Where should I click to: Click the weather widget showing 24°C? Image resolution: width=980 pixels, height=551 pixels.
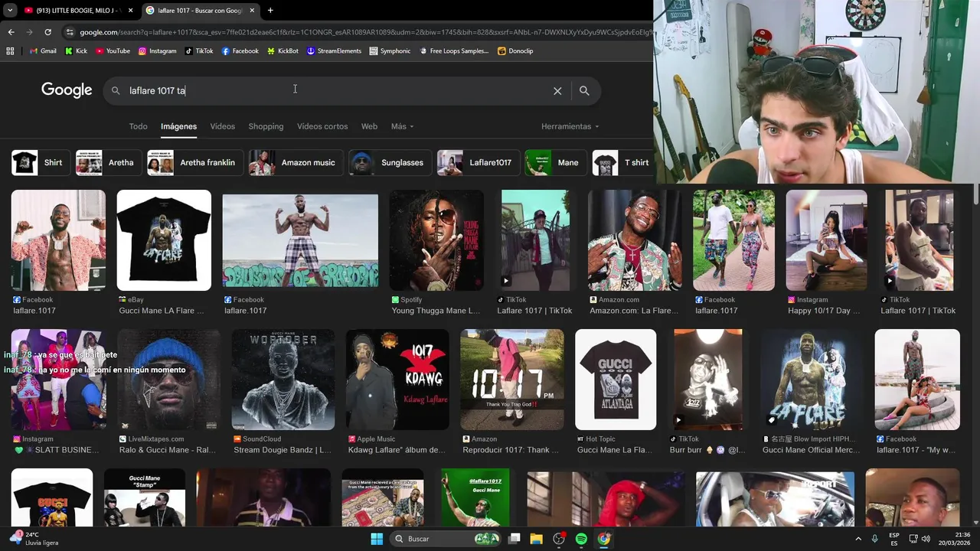34,539
